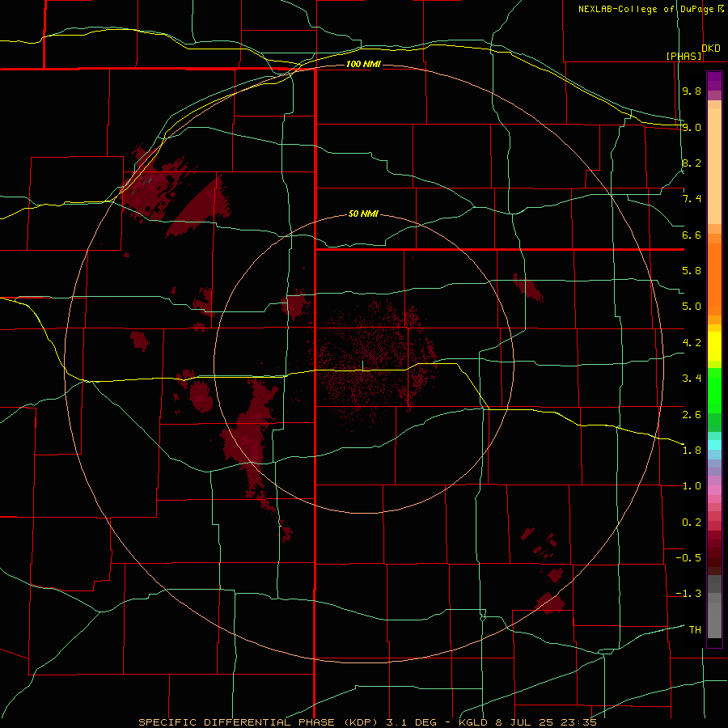Click the 5.0 scale value

pyautogui.click(x=692, y=307)
